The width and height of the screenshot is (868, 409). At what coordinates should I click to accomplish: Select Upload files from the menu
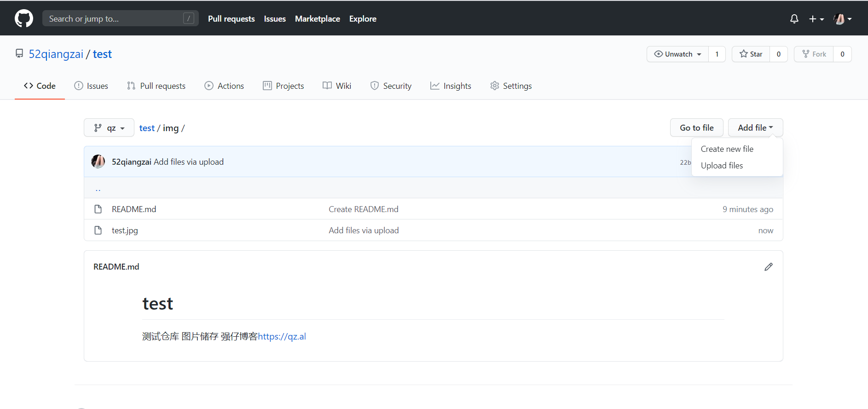[x=722, y=166]
